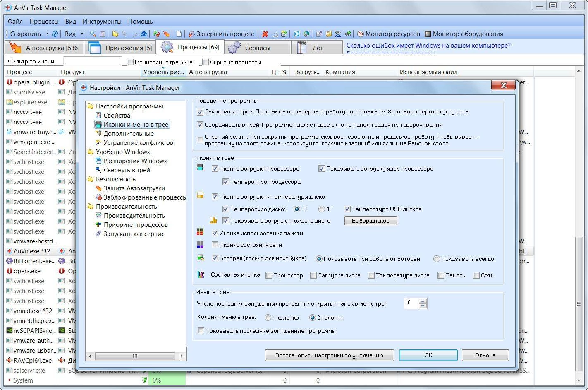
Task: Click the red X icon in the toolbar
Action: [265, 34]
